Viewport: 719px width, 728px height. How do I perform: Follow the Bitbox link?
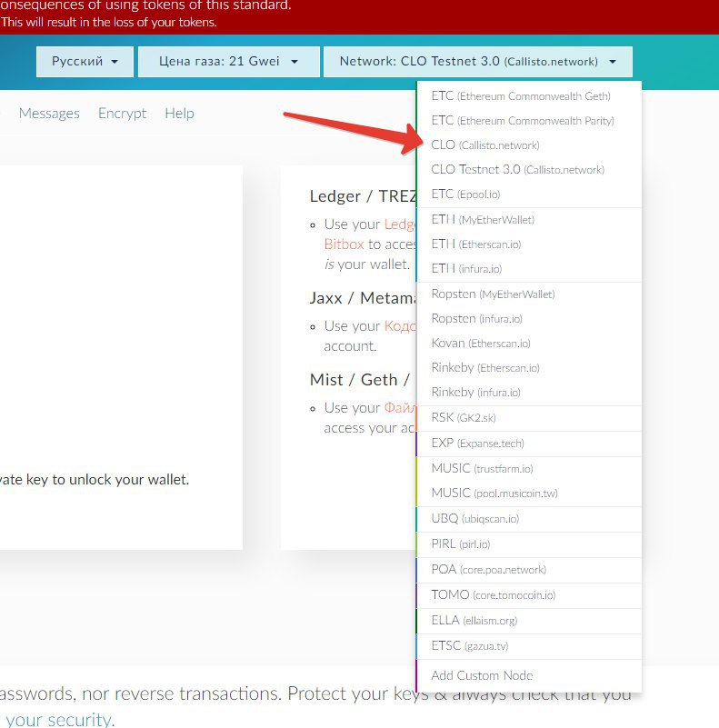tap(344, 244)
